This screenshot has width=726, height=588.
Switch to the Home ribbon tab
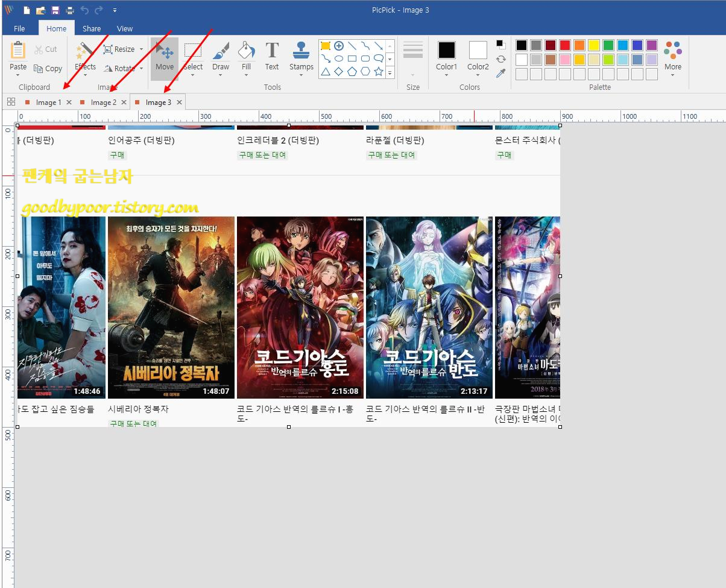(x=57, y=28)
